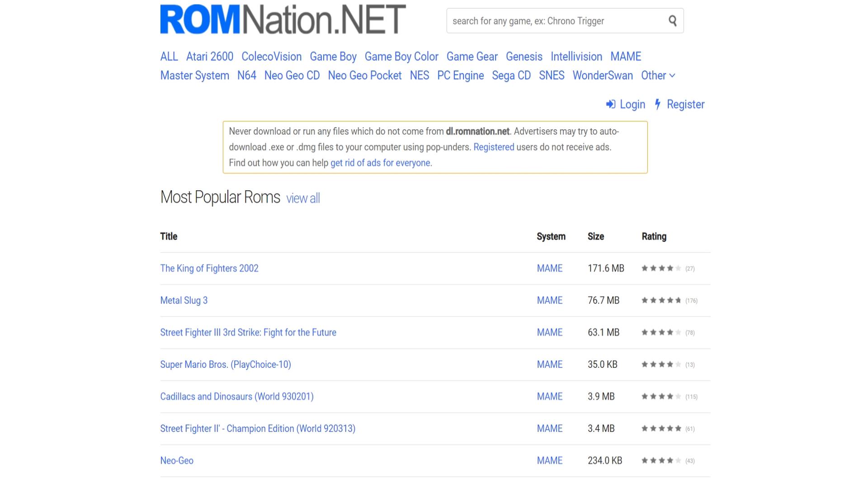Image resolution: width=868 pixels, height=488 pixels.
Task: Open the ROMNation.NET logo homepage
Action: point(283,19)
